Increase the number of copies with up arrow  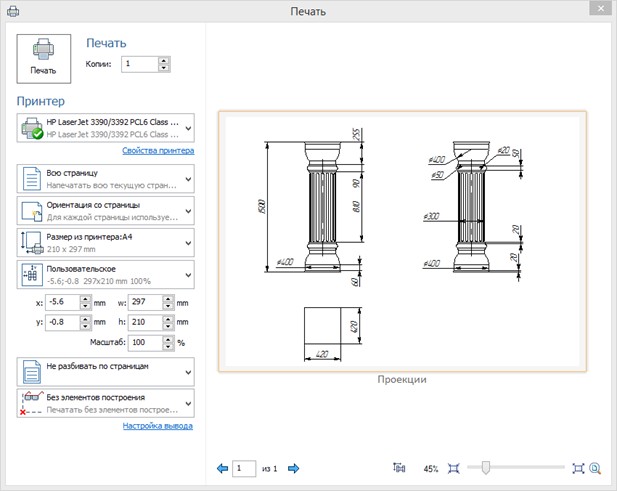pos(164,60)
